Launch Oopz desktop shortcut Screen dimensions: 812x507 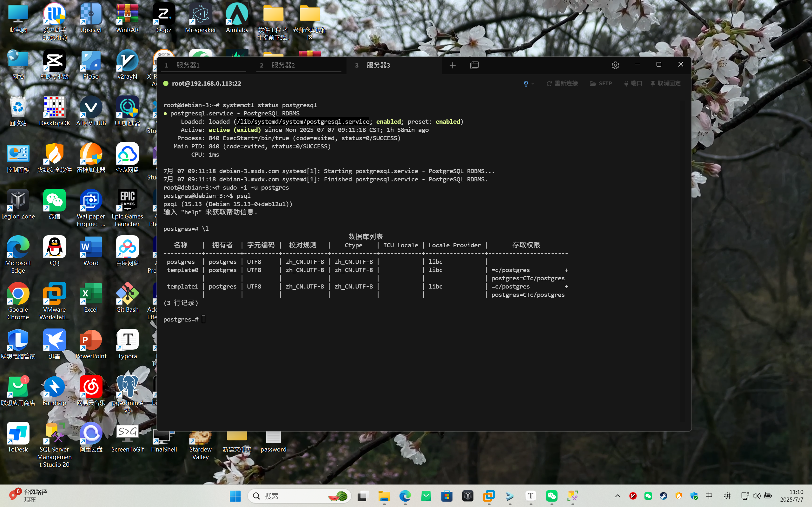pos(164,18)
